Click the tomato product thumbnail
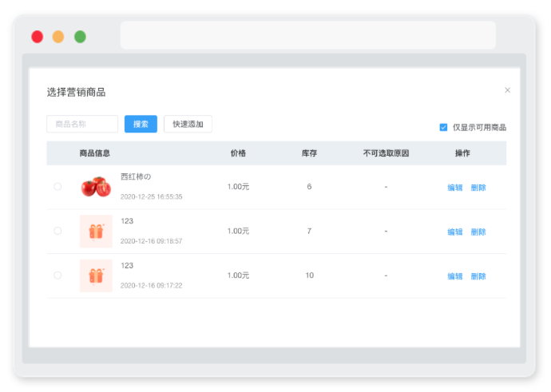 tap(96, 187)
